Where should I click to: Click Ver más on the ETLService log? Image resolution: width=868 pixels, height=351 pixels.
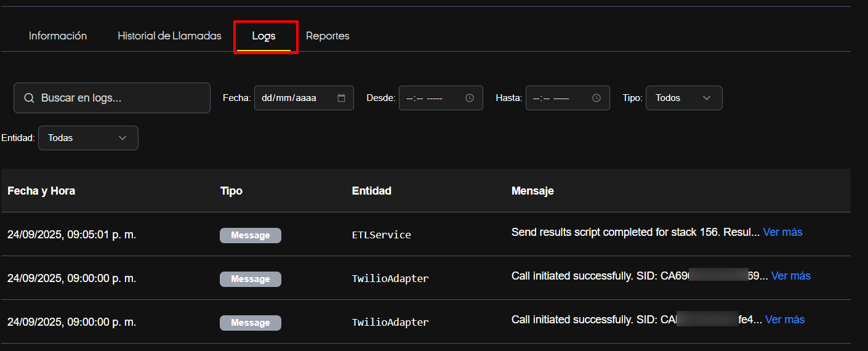pos(782,232)
